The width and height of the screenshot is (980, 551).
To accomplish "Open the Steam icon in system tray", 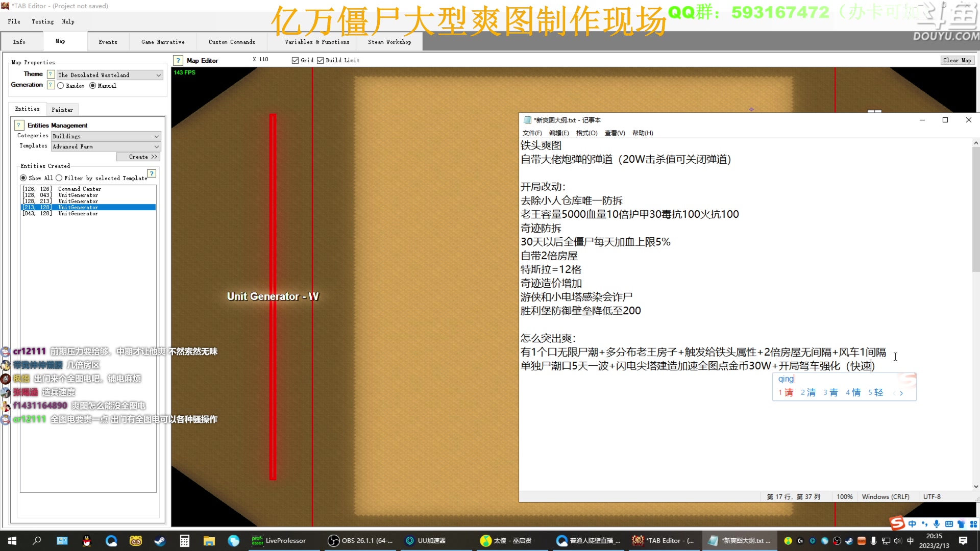I will pos(849,541).
